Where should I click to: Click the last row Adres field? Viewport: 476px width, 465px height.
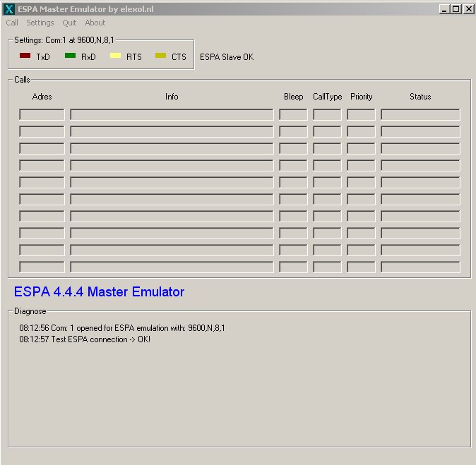[x=42, y=267]
